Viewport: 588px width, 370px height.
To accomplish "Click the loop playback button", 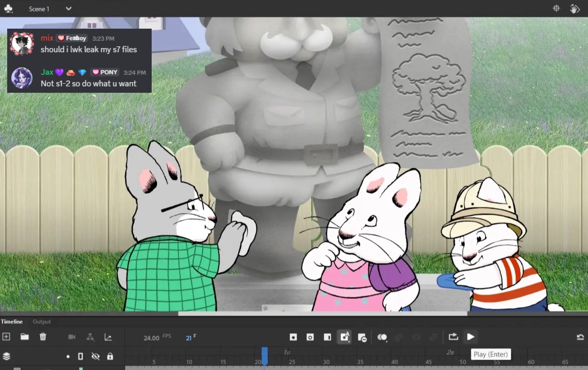I will pyautogui.click(x=453, y=337).
